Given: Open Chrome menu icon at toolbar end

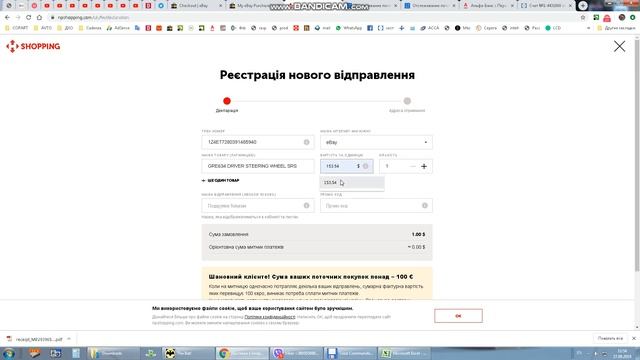Looking at the screenshot, I should (633, 18).
